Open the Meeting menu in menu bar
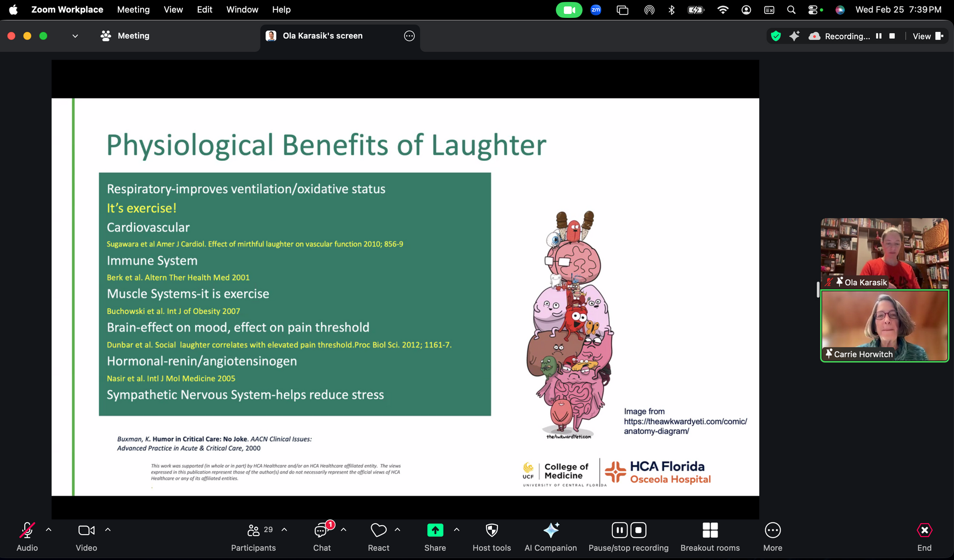 coord(133,9)
